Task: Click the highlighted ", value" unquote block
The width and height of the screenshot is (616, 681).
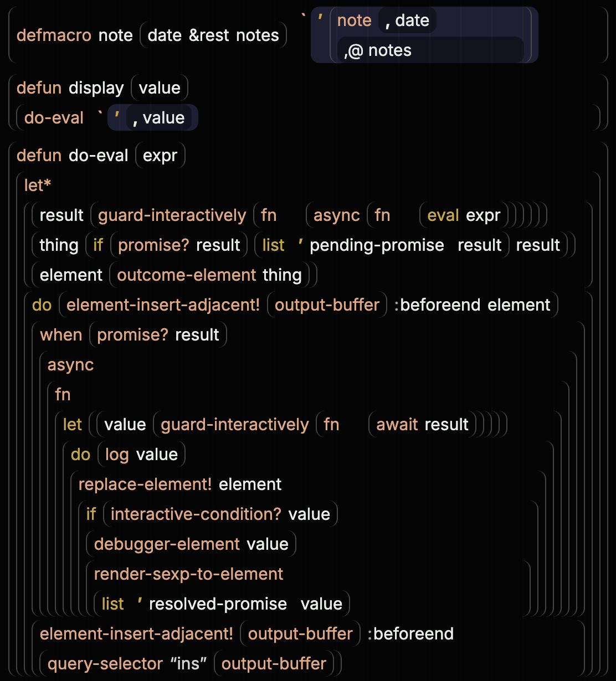Action: click(x=159, y=118)
